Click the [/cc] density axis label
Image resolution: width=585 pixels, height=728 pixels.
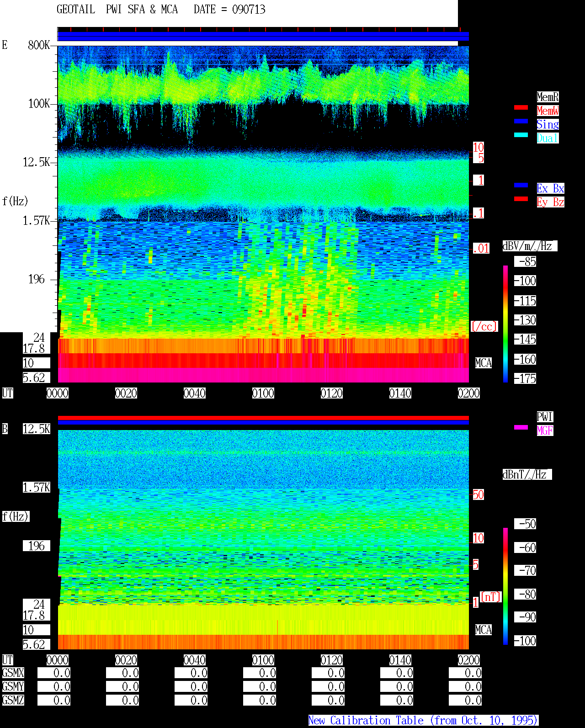(484, 326)
